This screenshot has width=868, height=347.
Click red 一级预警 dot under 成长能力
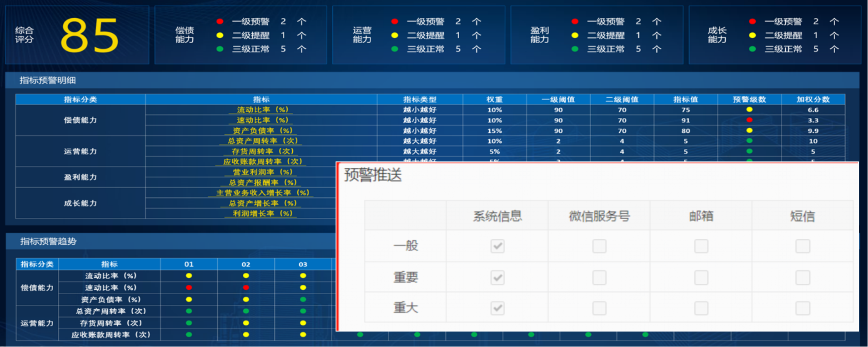pos(753,21)
